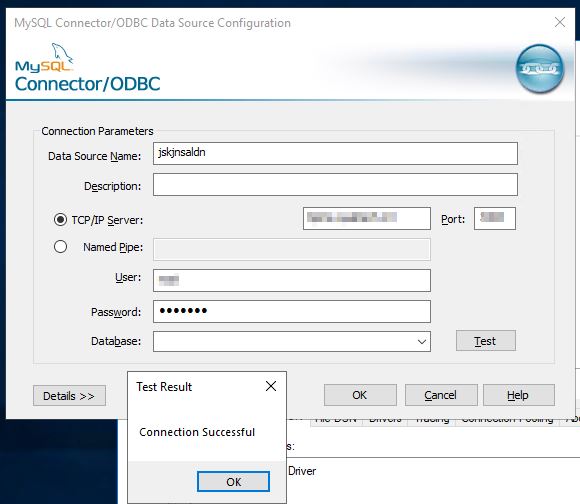Image resolution: width=580 pixels, height=504 pixels.
Task: Click the Test connection button
Action: [x=486, y=341]
